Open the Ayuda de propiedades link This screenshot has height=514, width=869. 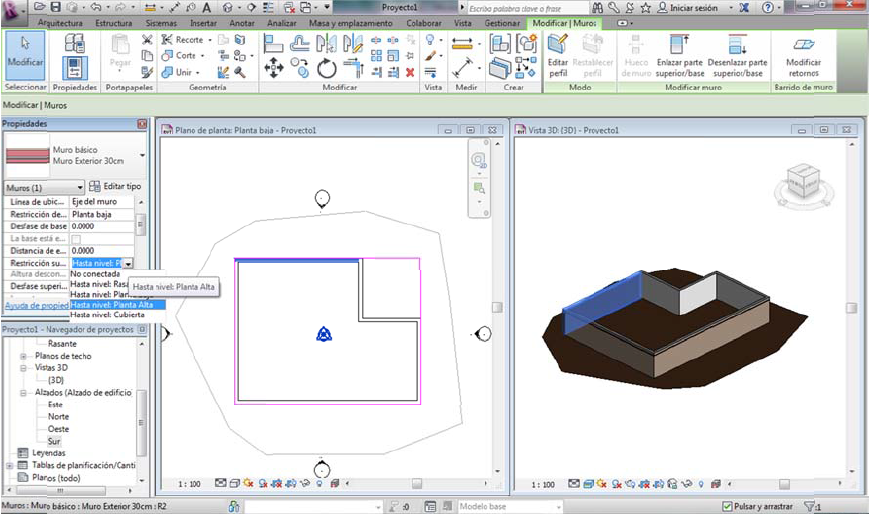[x=37, y=306]
